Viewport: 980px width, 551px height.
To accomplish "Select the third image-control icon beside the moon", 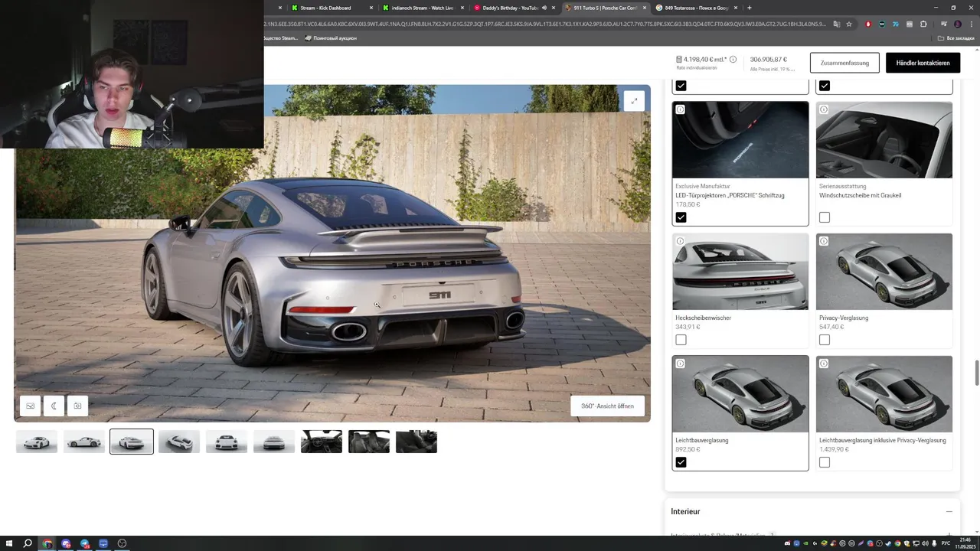I will [77, 406].
